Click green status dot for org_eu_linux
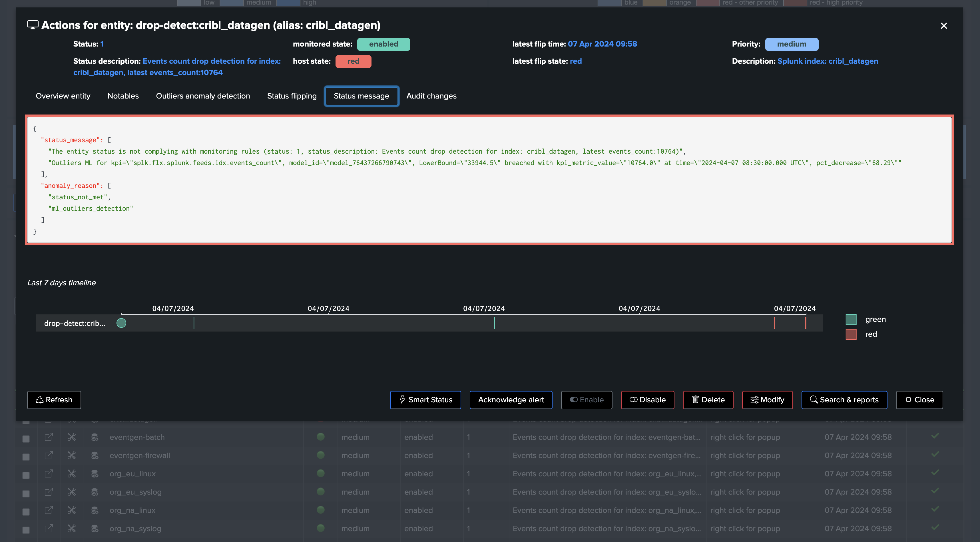The height and width of the screenshot is (542, 980). pyautogui.click(x=321, y=473)
